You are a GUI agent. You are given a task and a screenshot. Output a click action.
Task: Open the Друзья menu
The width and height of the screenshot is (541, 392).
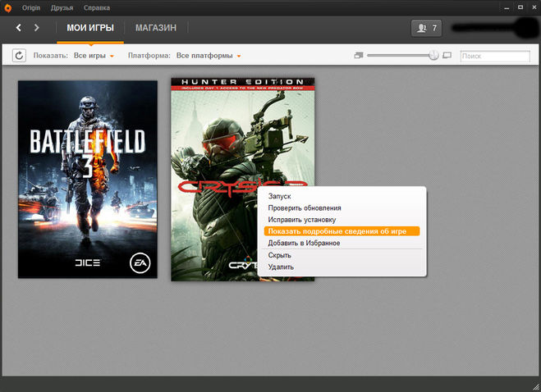62,7
